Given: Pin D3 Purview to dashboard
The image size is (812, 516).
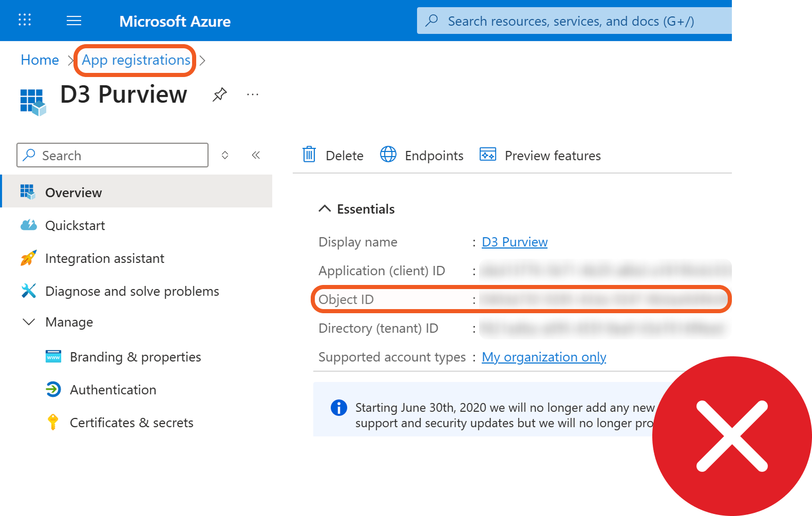Looking at the screenshot, I should coord(220,94).
